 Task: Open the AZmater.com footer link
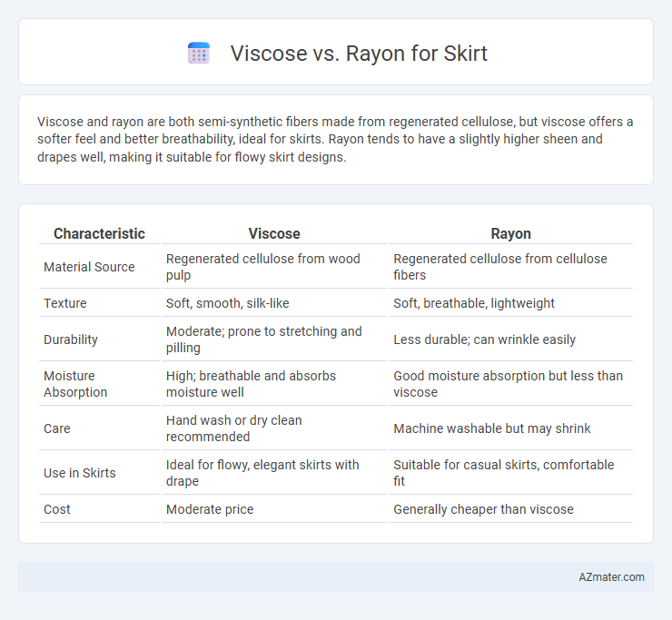click(611, 577)
